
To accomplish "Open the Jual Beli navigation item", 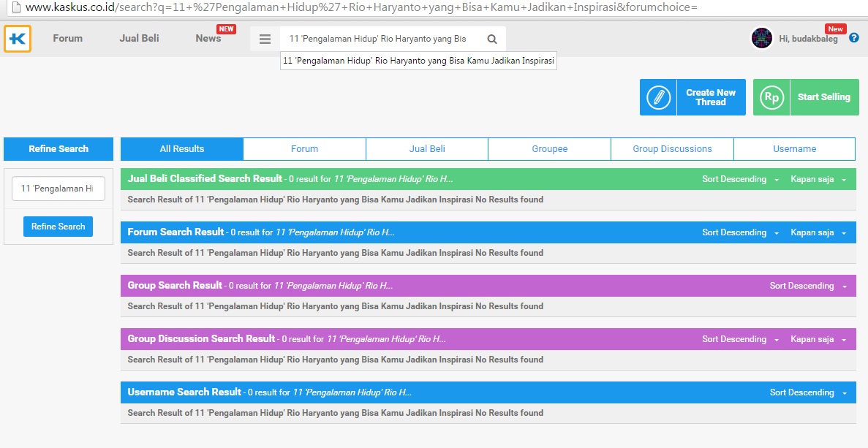I will [139, 38].
